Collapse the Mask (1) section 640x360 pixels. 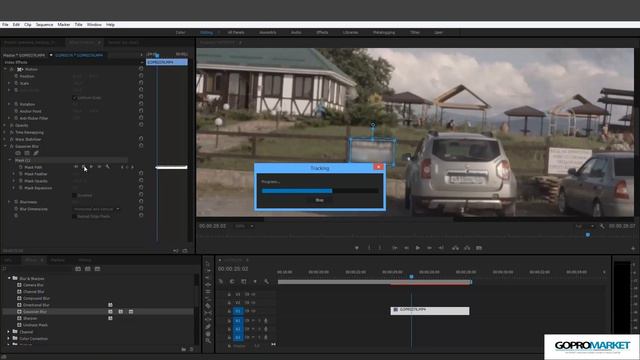coord(10,160)
